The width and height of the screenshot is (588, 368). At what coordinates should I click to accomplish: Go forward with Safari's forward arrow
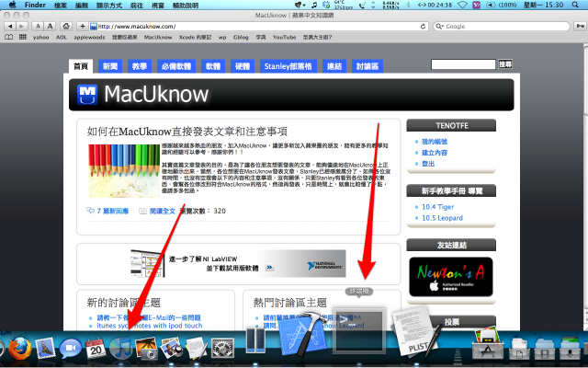tap(22, 27)
